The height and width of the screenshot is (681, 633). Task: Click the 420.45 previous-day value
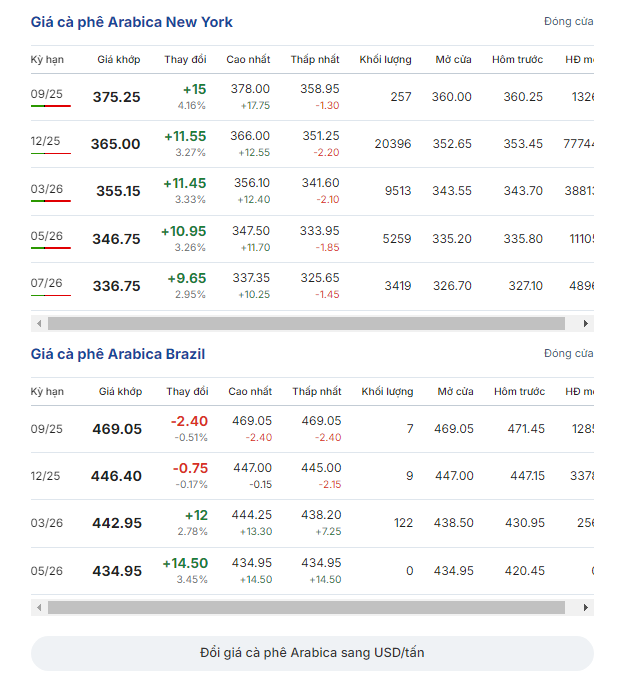[525, 571]
